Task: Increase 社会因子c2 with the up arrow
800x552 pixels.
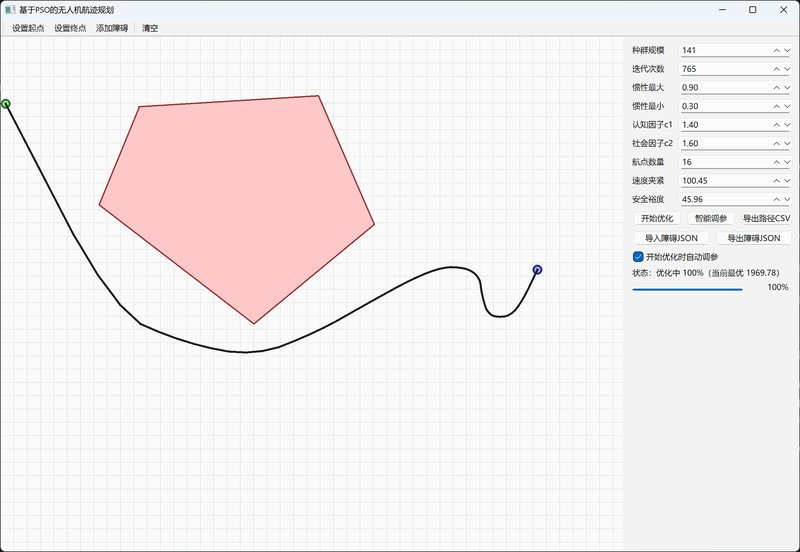Action: (x=776, y=143)
